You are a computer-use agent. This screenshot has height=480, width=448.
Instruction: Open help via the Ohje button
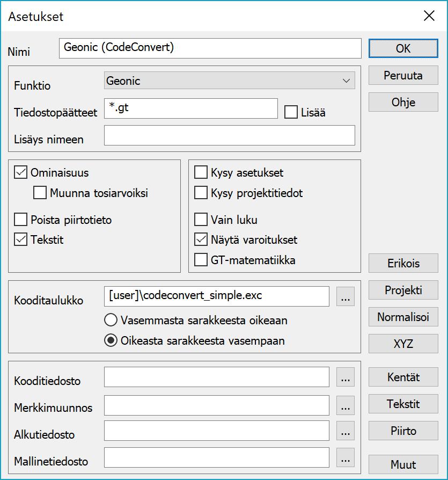403,102
